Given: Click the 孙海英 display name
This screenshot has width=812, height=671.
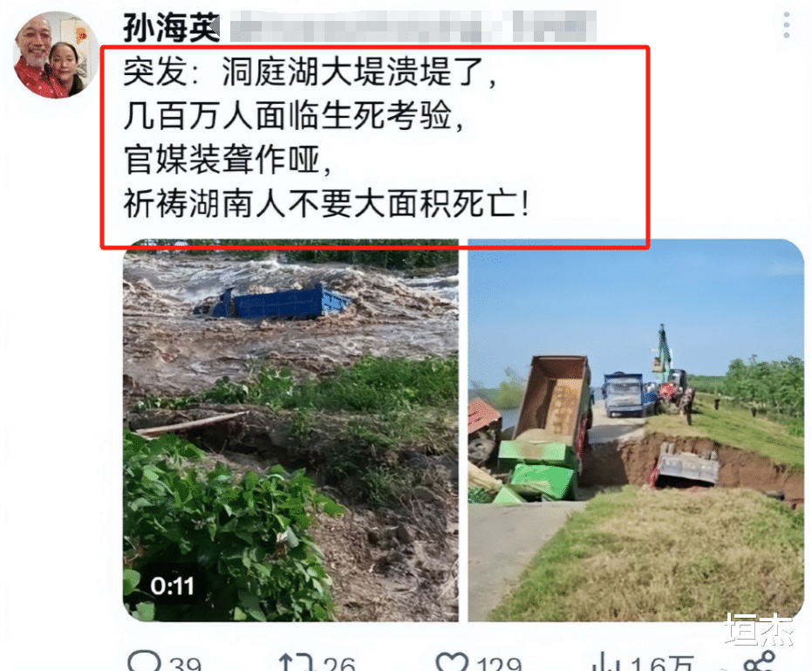Looking at the screenshot, I should [x=172, y=27].
